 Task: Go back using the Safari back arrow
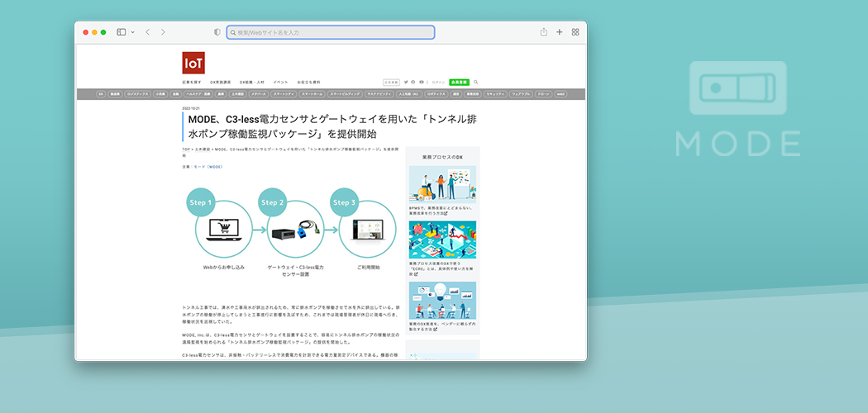click(x=147, y=32)
